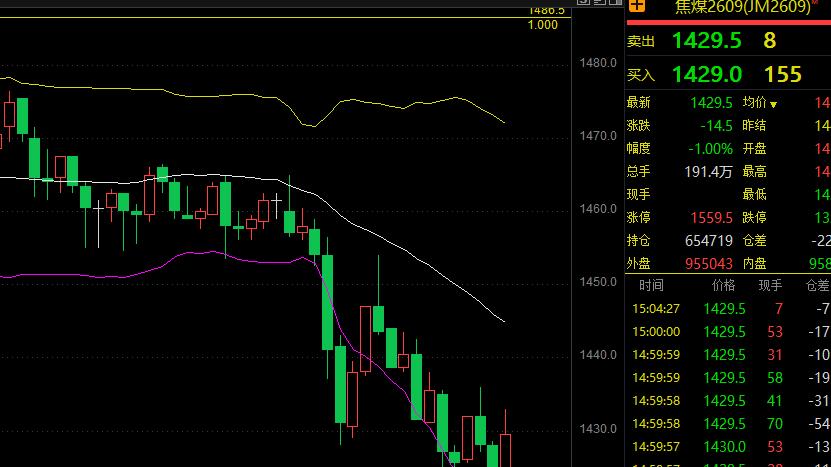831x467 pixels.
Task: Select the 买入 label
Action: (x=640, y=75)
